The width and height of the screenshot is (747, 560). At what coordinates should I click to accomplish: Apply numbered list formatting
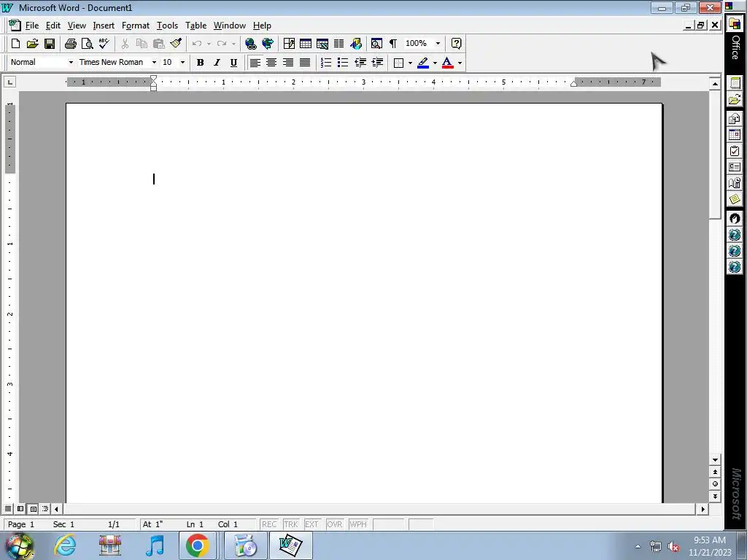tap(326, 63)
